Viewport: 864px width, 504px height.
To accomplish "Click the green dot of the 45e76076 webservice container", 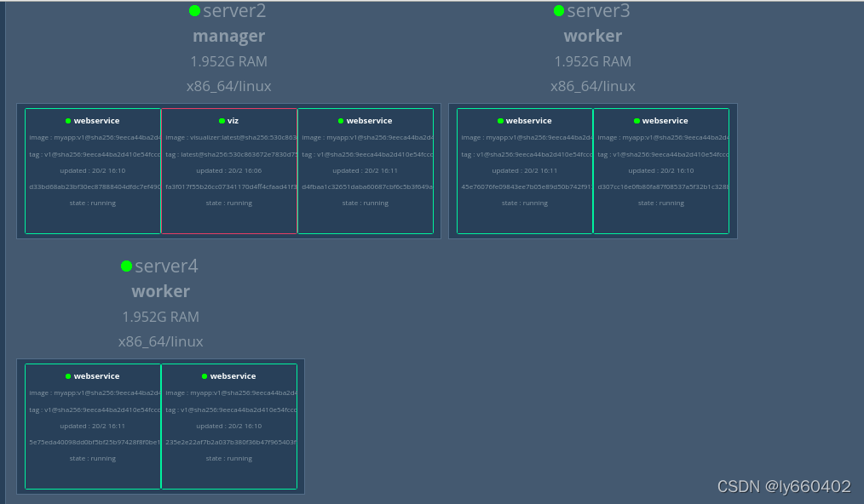I will coord(500,121).
